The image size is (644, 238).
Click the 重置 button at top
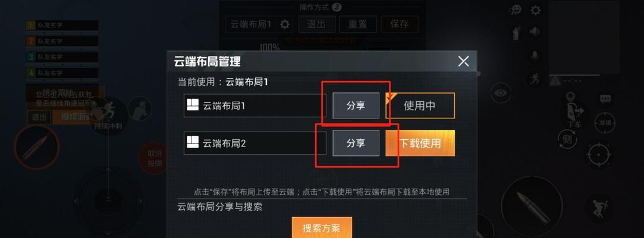357,24
